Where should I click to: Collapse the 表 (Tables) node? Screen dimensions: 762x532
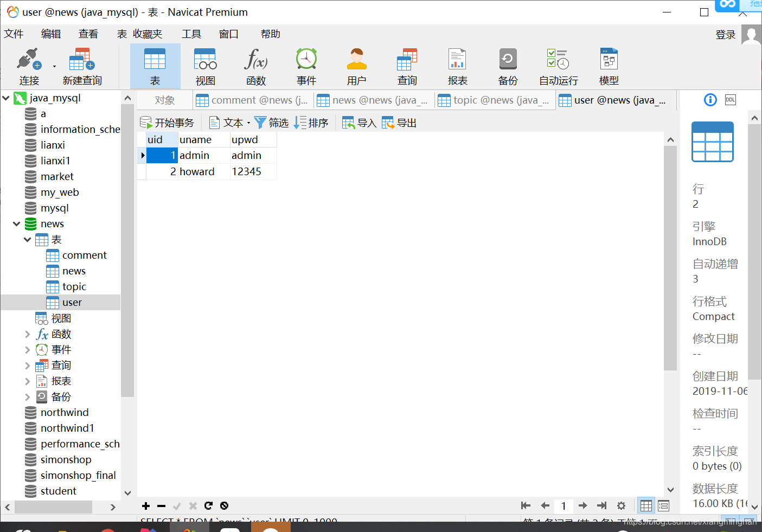coord(28,240)
